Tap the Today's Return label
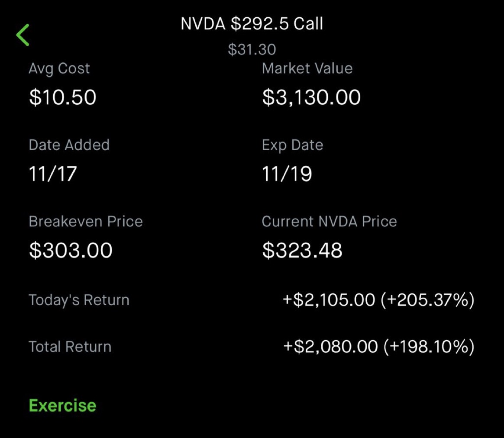Image resolution: width=504 pixels, height=438 pixels. tap(79, 300)
